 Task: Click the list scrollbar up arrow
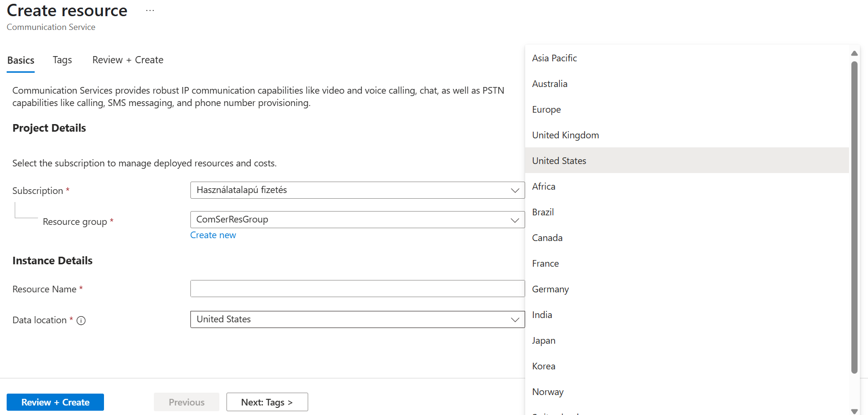click(x=854, y=53)
